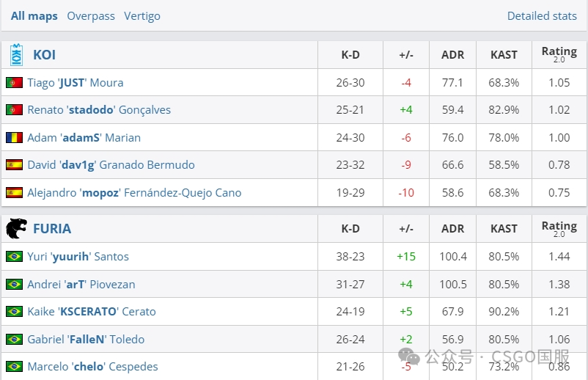Open the KOI team name link
Viewport: 588px width, 380px height.
tap(44, 55)
